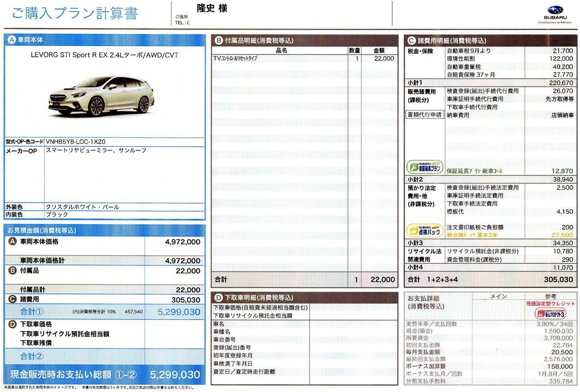Click the ご購入プラン計算書 title
Screen dimensions: 580x392
[75, 14]
